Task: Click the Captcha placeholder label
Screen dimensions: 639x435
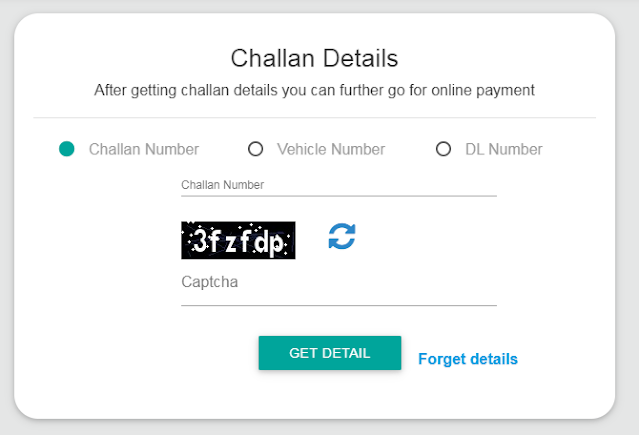Action: click(209, 282)
